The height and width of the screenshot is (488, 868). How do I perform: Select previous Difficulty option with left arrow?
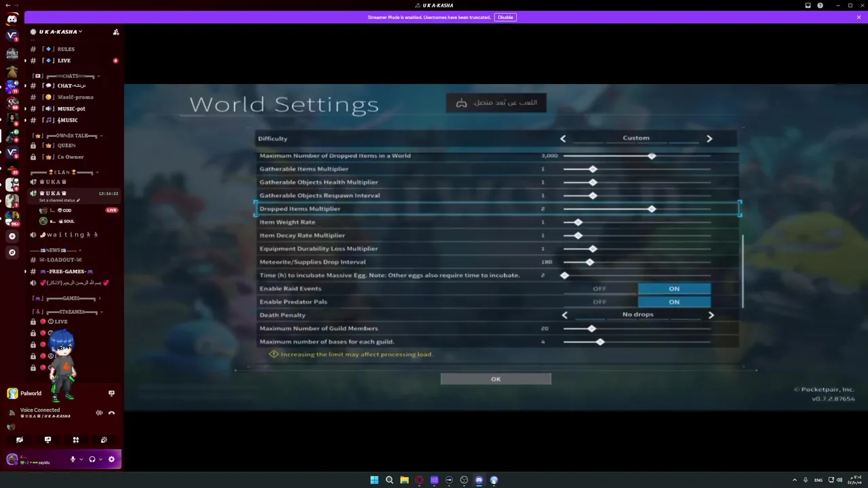click(x=563, y=138)
